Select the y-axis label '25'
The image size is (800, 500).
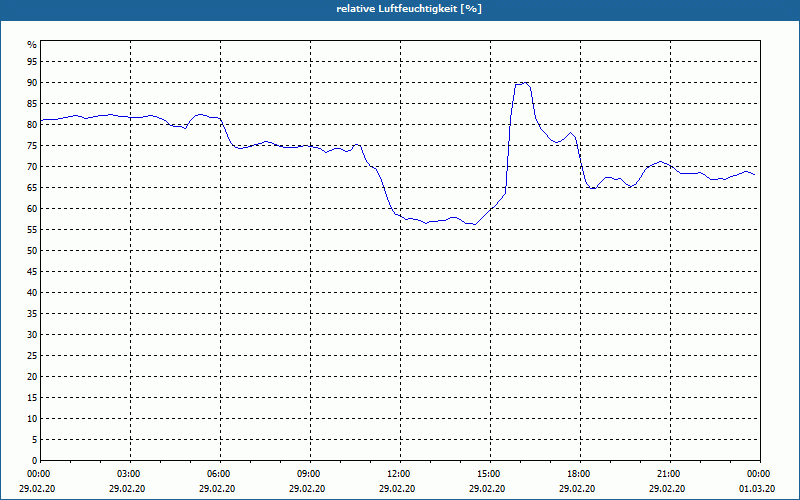[32, 356]
